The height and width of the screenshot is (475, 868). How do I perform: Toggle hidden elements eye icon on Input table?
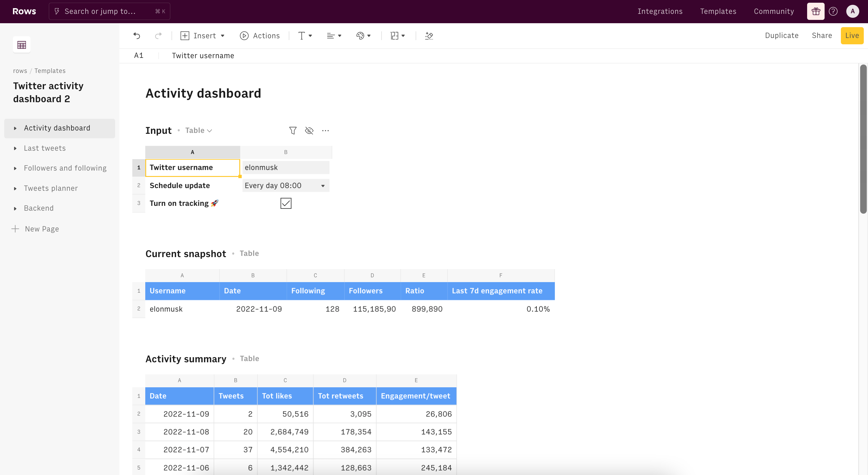click(309, 131)
